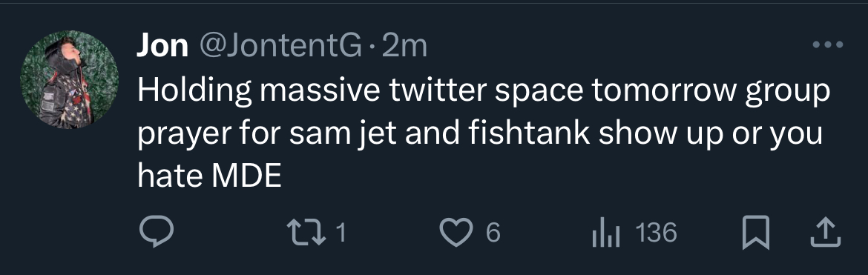Repost the tweet using the arrows icon

pos(306,233)
